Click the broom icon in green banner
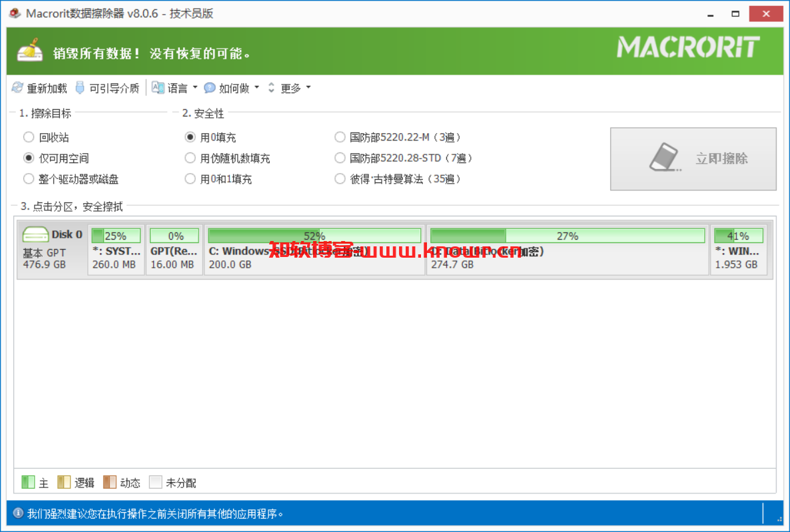790x532 pixels. [29, 51]
